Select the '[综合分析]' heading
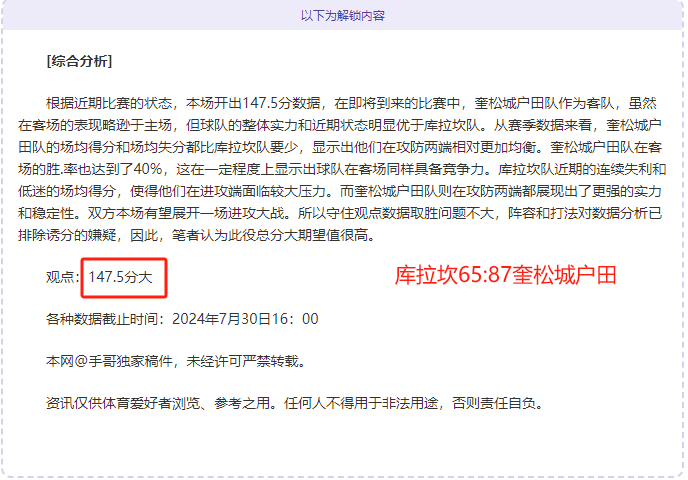This screenshot has height=480, width=688. click(79, 61)
